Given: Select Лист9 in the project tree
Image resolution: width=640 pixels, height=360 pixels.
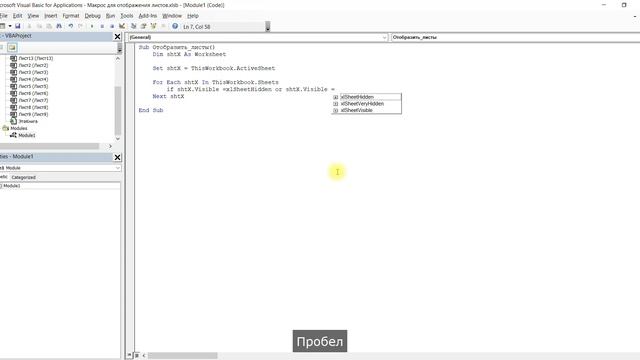Looking at the screenshot, I should coord(33,114).
